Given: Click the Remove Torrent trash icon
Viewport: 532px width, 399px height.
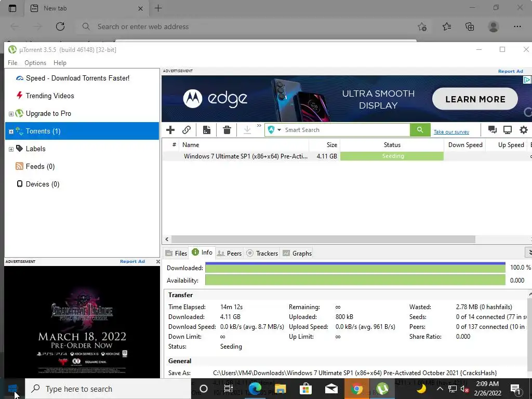Looking at the screenshot, I should point(227,130).
